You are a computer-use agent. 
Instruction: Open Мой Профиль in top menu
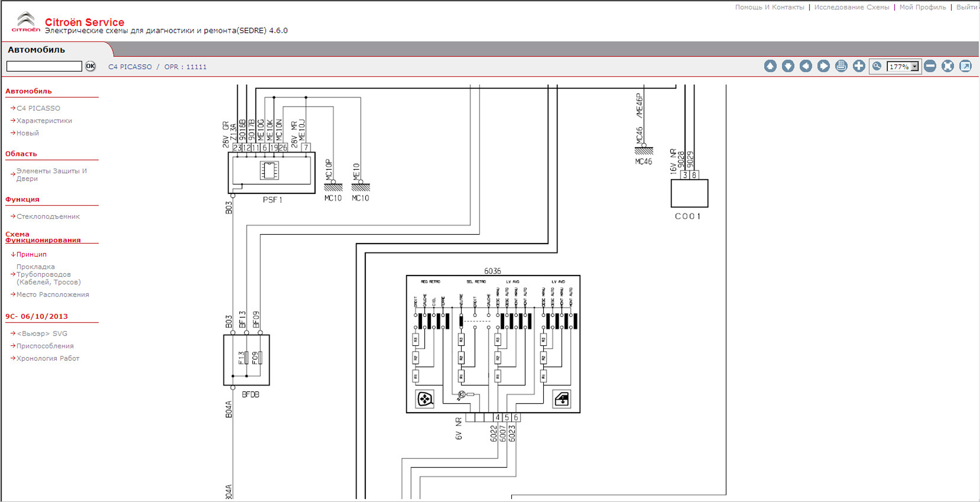922,7
